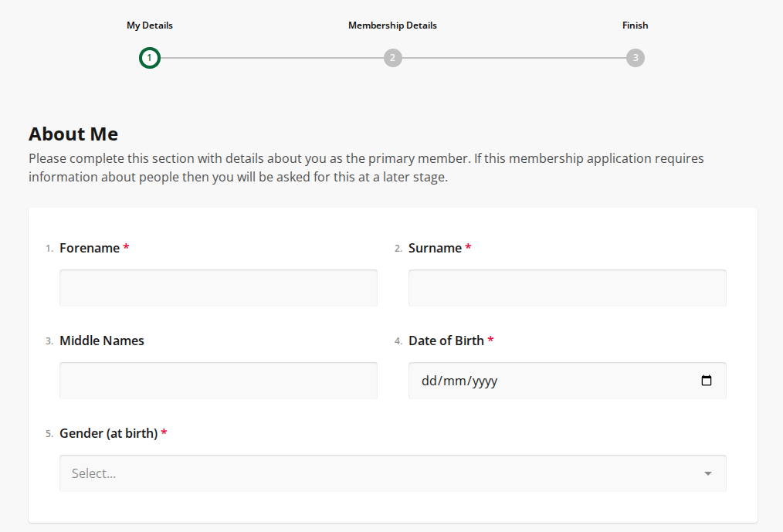Expand the Gender dropdown arrow
The width and height of the screenshot is (783, 532).
click(707, 473)
